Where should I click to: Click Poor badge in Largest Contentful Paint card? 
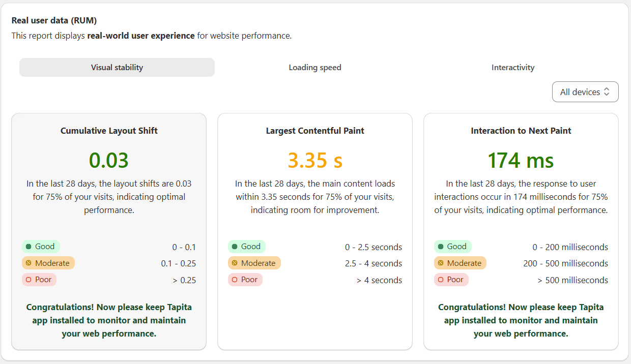245,280
